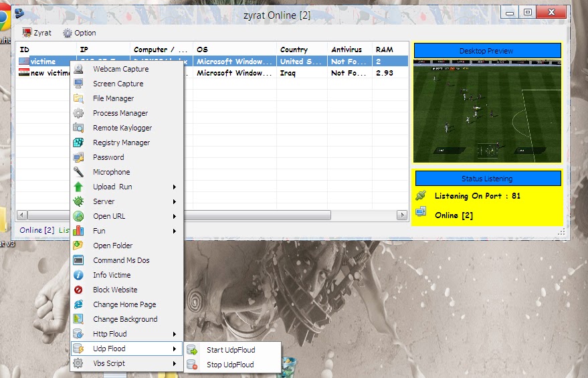Click the red Block Website icon

[x=78, y=290]
